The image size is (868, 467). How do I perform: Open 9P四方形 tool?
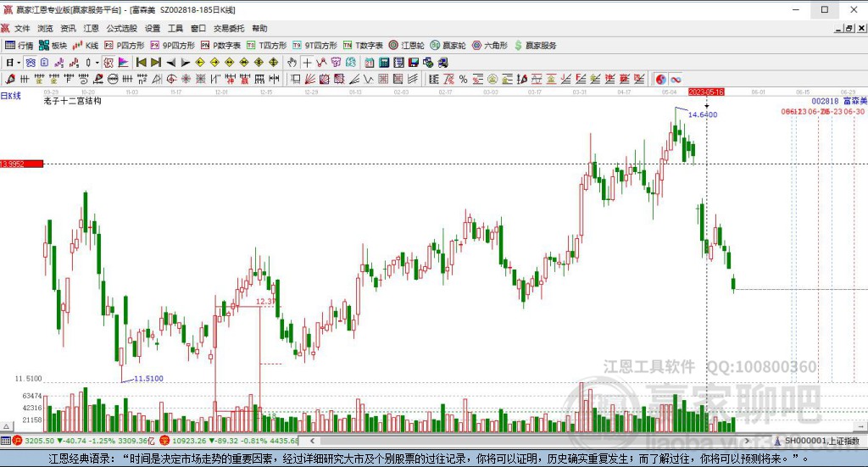[173, 46]
